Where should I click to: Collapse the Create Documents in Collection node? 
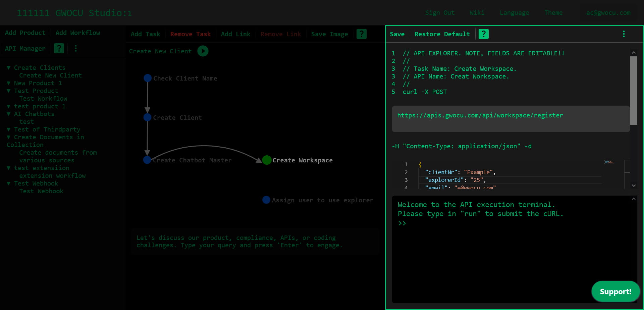click(x=9, y=137)
